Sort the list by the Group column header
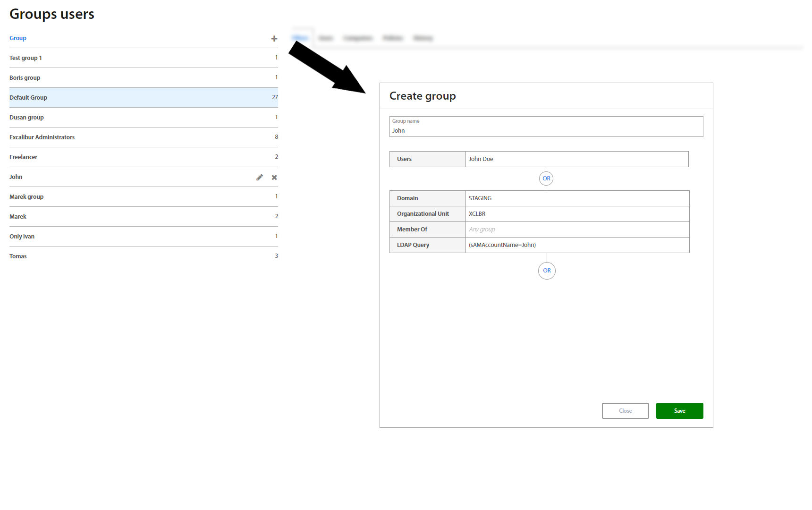This screenshot has width=812, height=510. [x=18, y=38]
